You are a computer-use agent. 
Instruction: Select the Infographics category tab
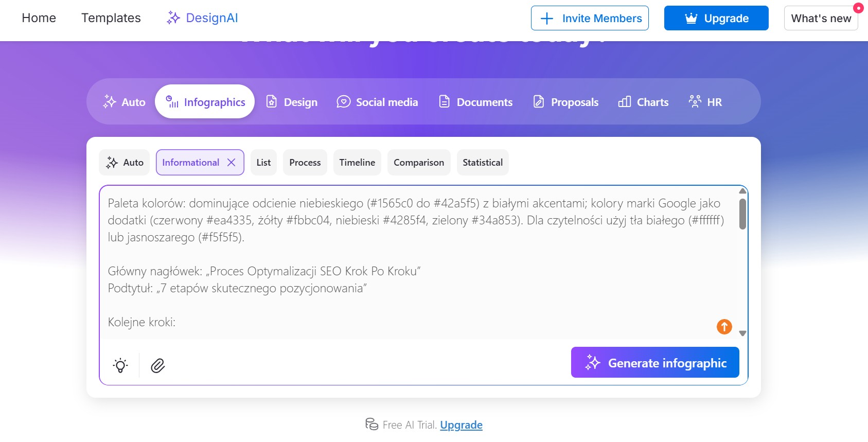(205, 102)
